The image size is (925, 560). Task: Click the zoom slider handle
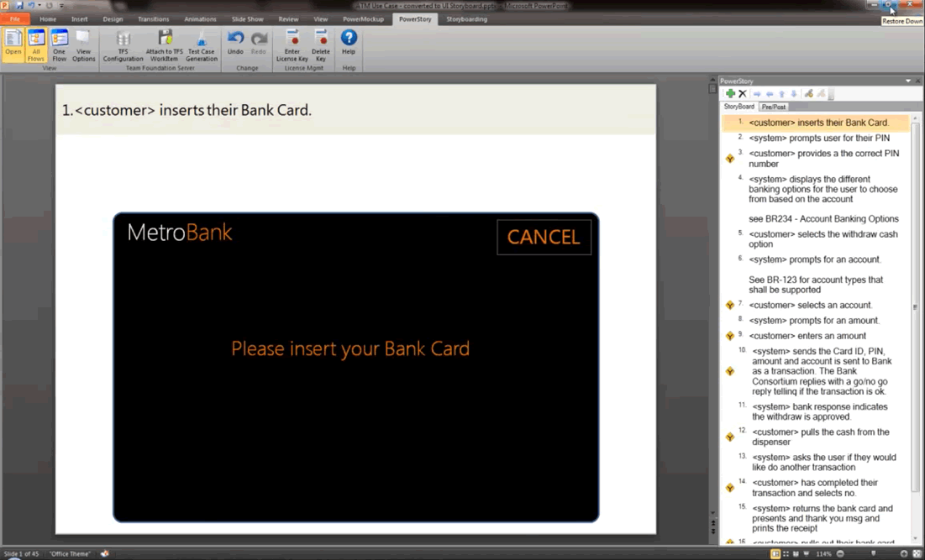pyautogui.click(x=874, y=554)
